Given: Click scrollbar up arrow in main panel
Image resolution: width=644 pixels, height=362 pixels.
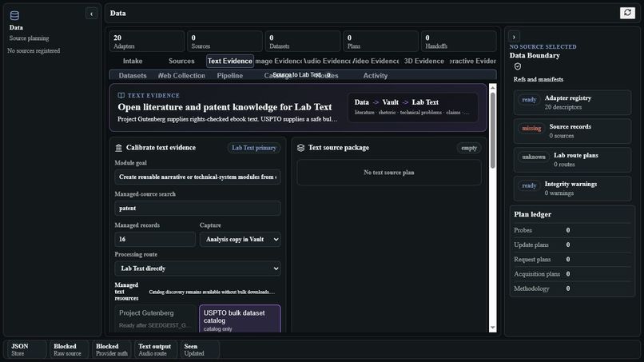Looking at the screenshot, I should point(492,88).
